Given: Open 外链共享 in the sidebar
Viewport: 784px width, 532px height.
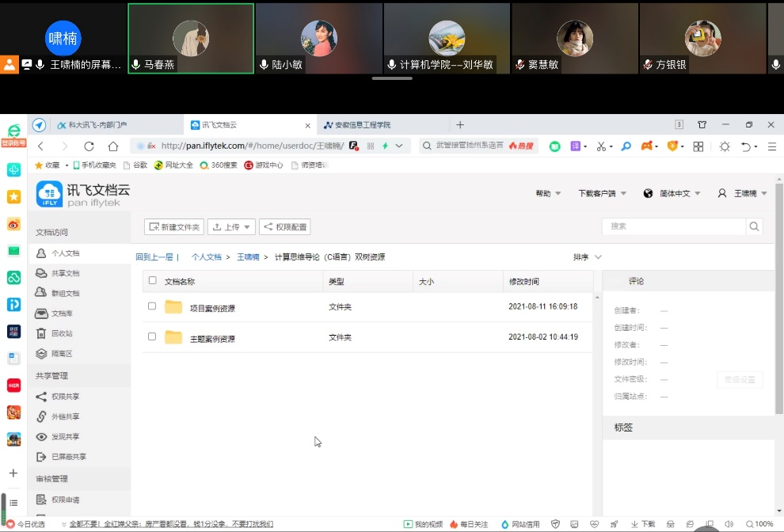Looking at the screenshot, I should point(64,416).
